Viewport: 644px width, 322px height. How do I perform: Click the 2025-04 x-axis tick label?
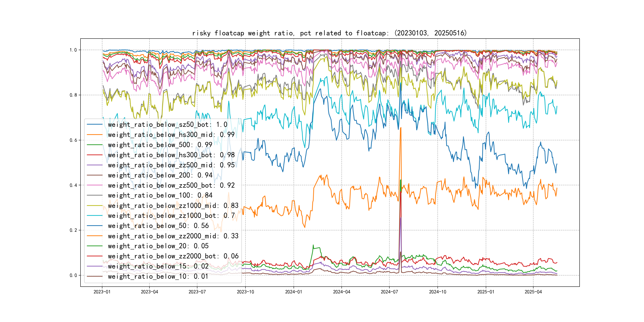click(x=533, y=292)
